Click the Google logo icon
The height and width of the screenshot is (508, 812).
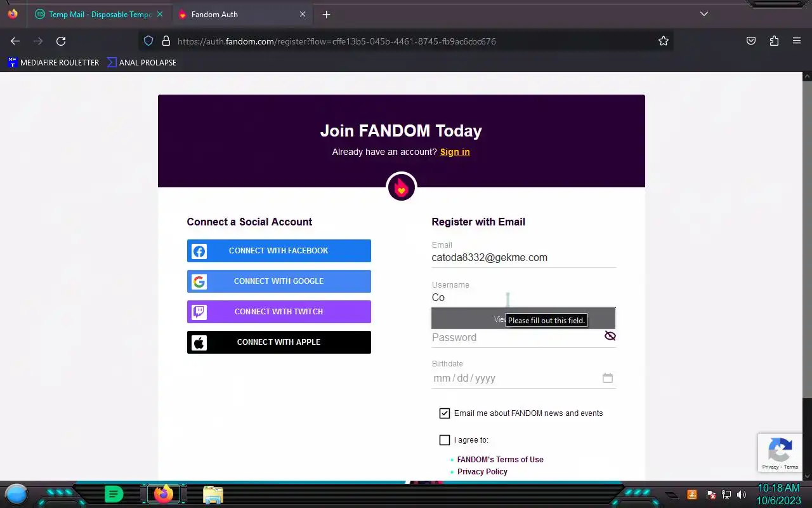click(x=199, y=281)
